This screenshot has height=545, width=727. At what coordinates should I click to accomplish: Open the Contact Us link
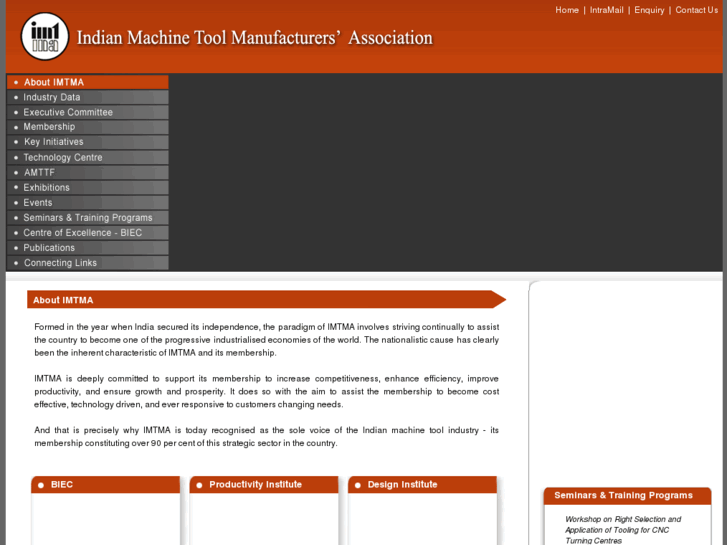coord(696,10)
